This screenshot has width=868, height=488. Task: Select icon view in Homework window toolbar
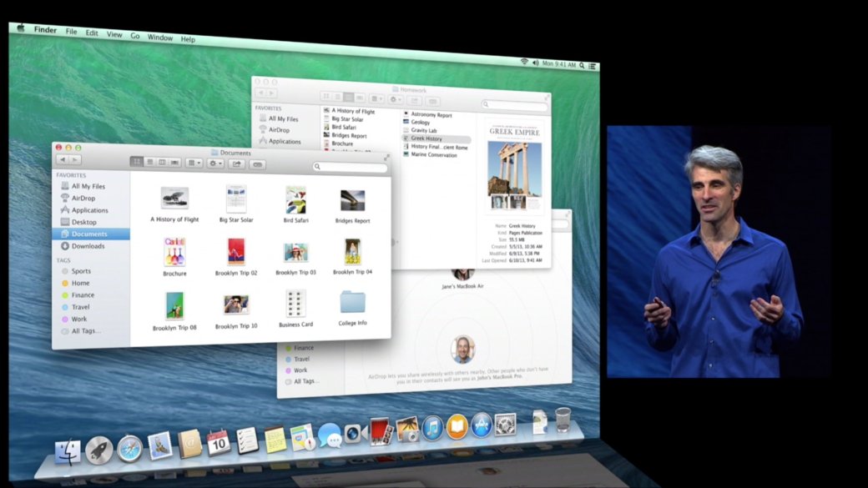(x=326, y=96)
